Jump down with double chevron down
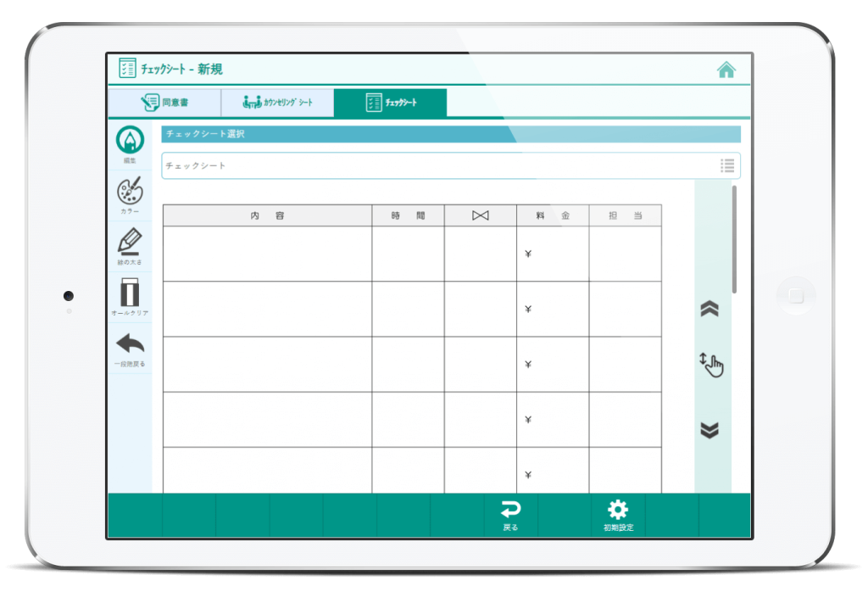Image resolution: width=868 pixels, height=592 pixels. [709, 430]
